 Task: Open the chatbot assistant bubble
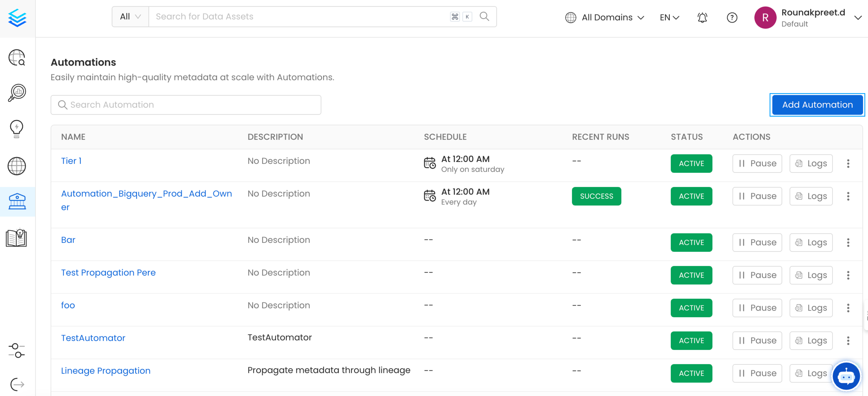(846, 376)
